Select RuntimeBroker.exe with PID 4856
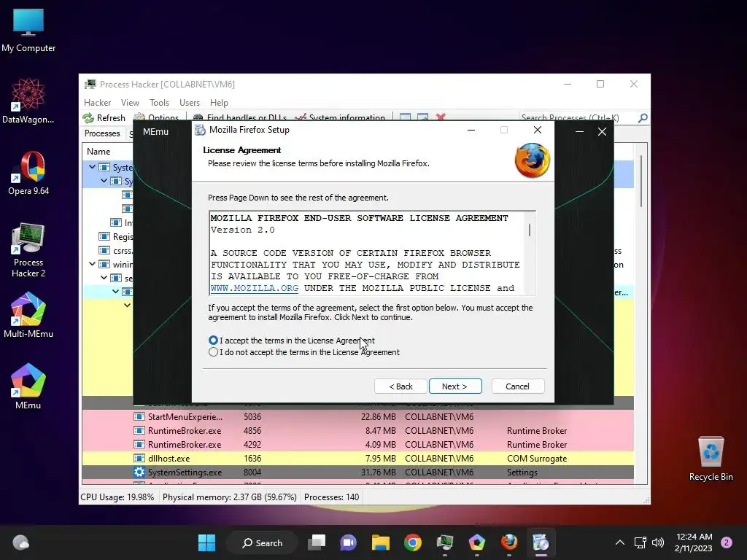 pyautogui.click(x=357, y=430)
